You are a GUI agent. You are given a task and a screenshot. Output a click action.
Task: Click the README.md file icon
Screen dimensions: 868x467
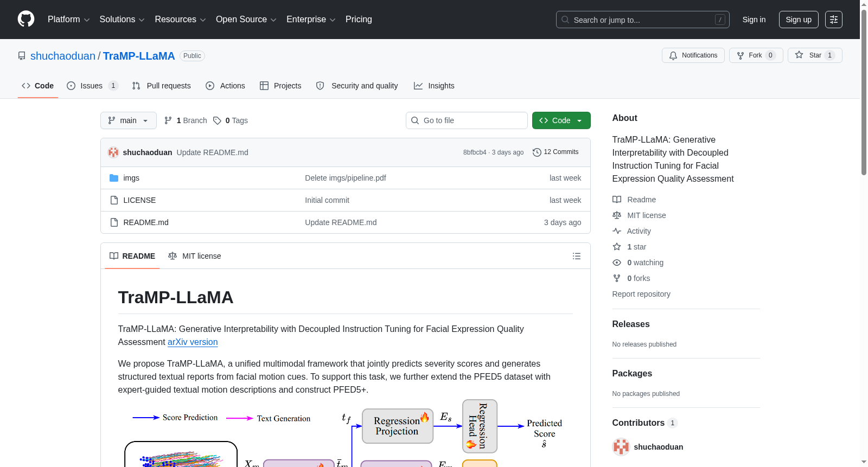coord(114,222)
